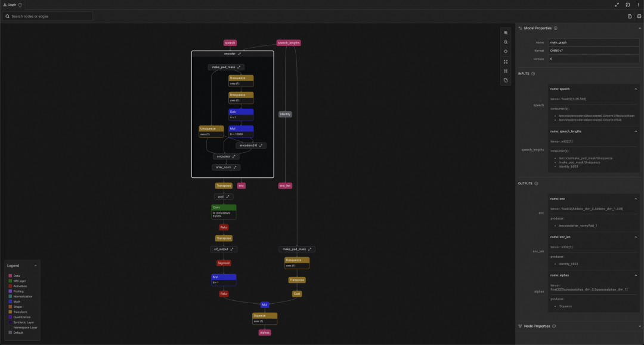The width and height of the screenshot is (644, 345).
Task: Select the speech input node
Action: coord(230,43)
